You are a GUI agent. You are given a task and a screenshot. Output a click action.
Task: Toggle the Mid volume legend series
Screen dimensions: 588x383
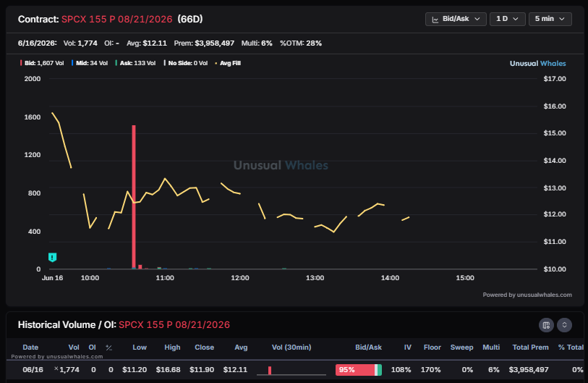[90, 63]
